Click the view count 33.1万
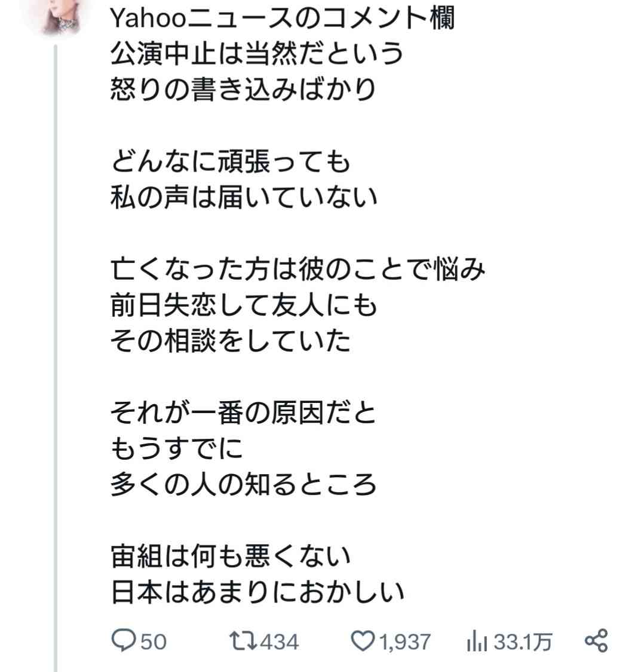Image resolution: width=644 pixels, height=672 pixels. click(523, 642)
